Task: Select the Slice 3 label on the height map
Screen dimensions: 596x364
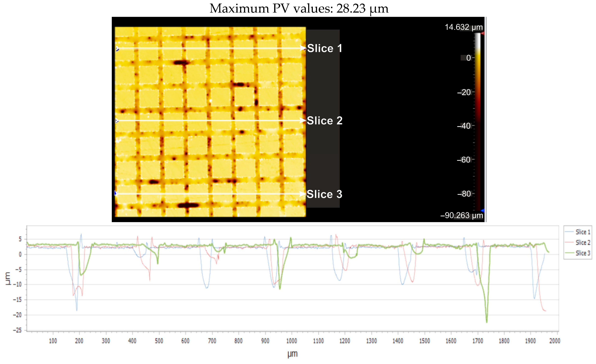Action: [x=325, y=194]
